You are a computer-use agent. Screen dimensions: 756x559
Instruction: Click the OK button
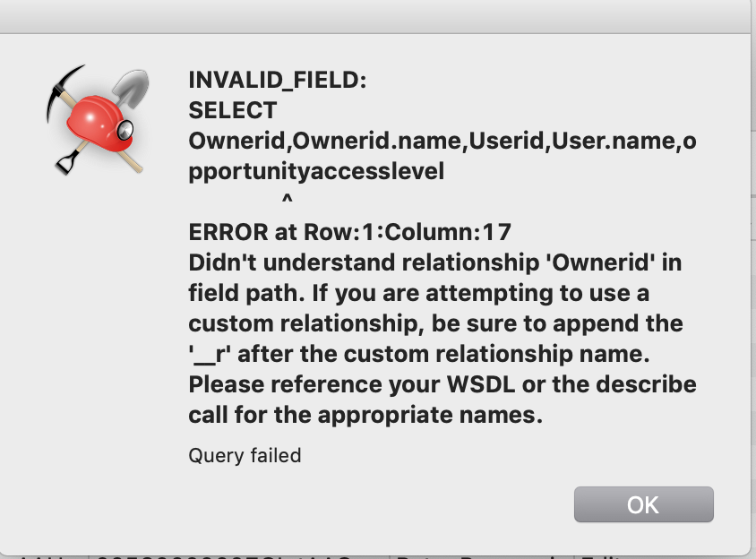643,504
